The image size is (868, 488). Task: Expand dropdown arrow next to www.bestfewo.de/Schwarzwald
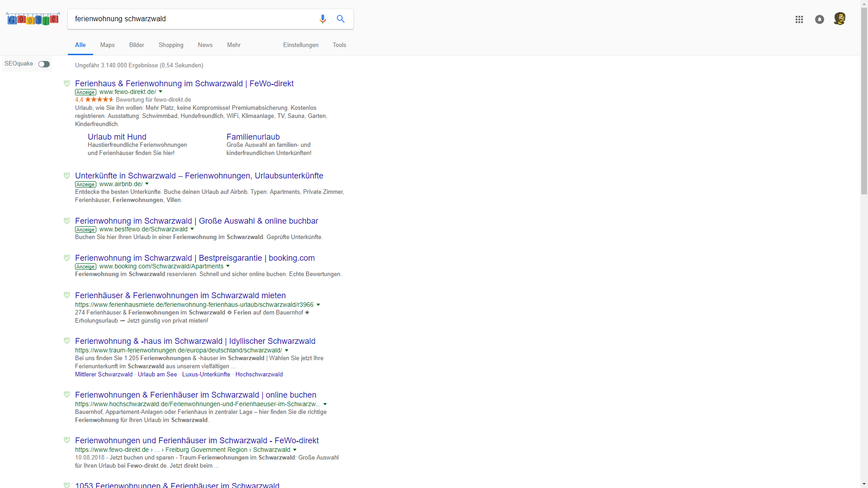coord(192,229)
